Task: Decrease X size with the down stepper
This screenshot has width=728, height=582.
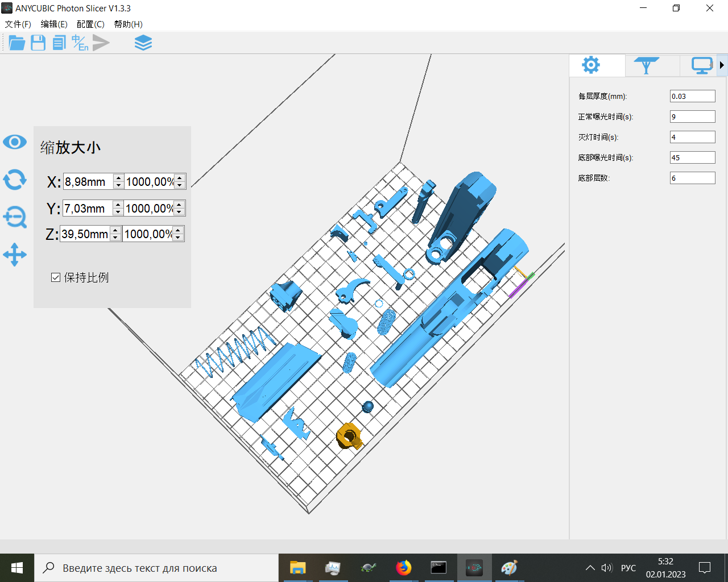Action: point(118,186)
